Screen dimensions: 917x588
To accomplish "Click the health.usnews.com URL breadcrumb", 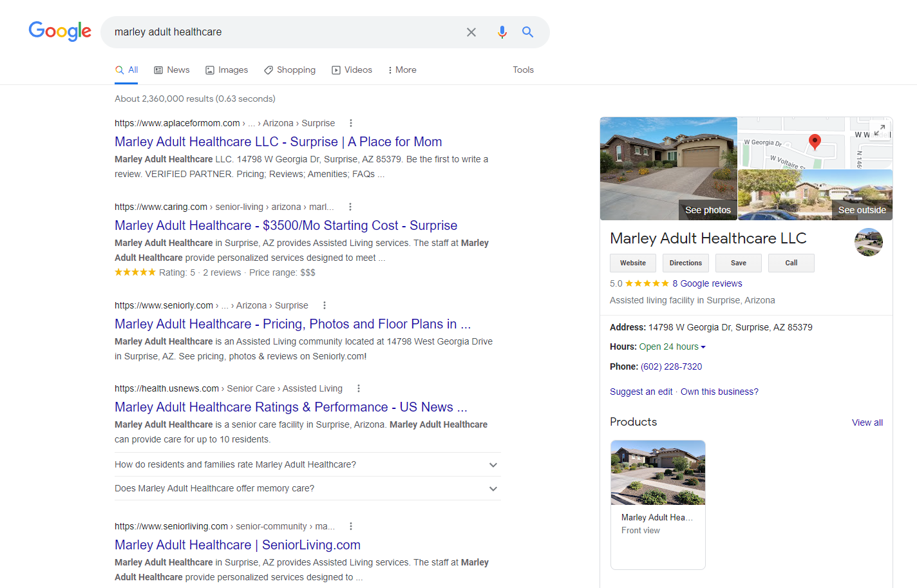I will pos(229,388).
